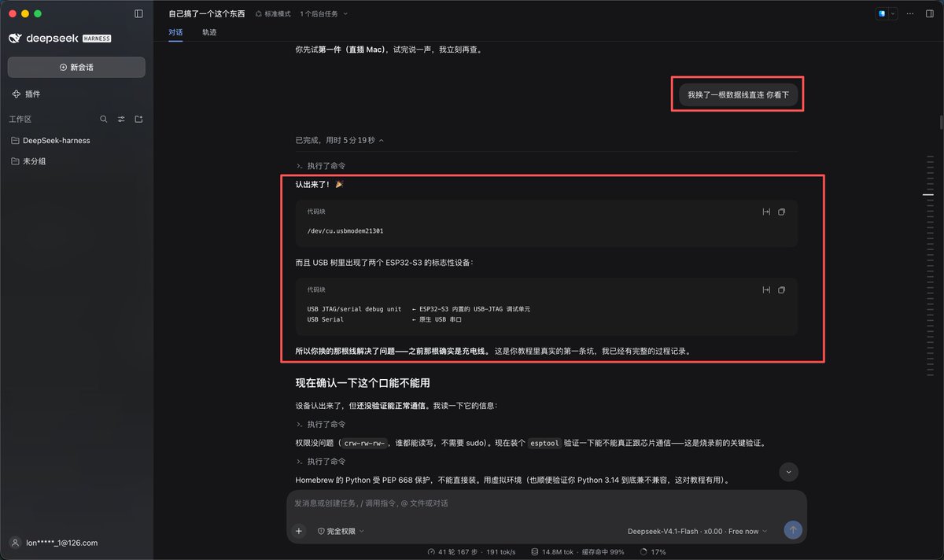Click the HARNESS badge beside the logo

(97, 39)
